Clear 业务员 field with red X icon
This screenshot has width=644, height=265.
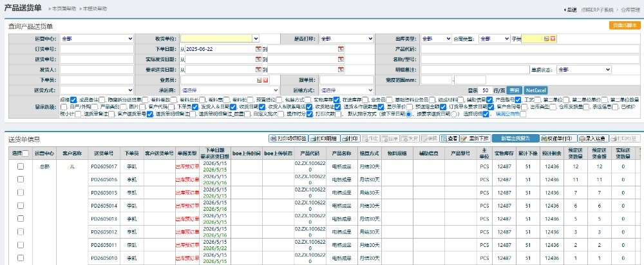(266, 80)
